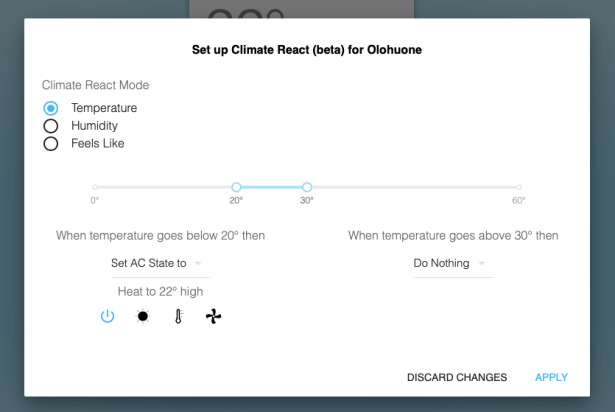Click the slider's 60° right endpoint
615x412 pixels.
point(519,187)
